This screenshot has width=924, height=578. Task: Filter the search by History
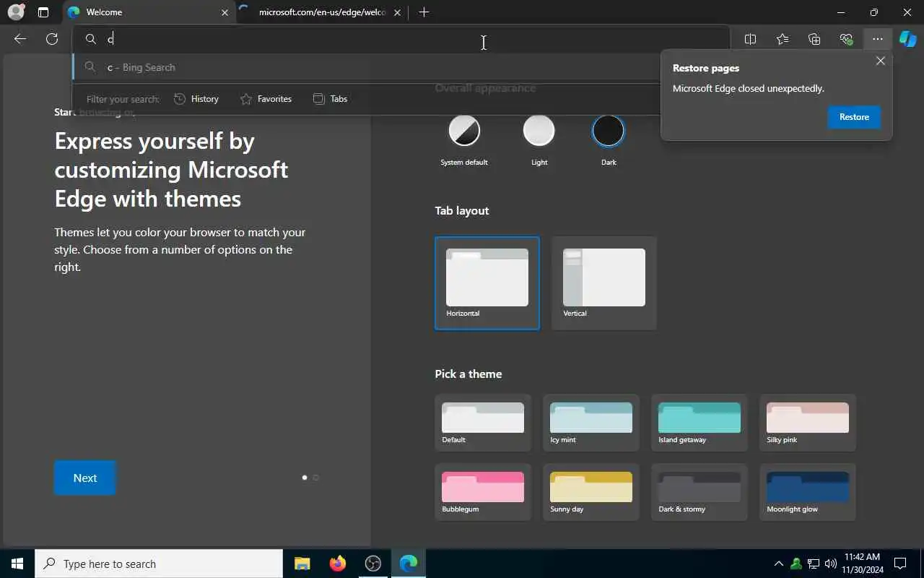point(196,99)
